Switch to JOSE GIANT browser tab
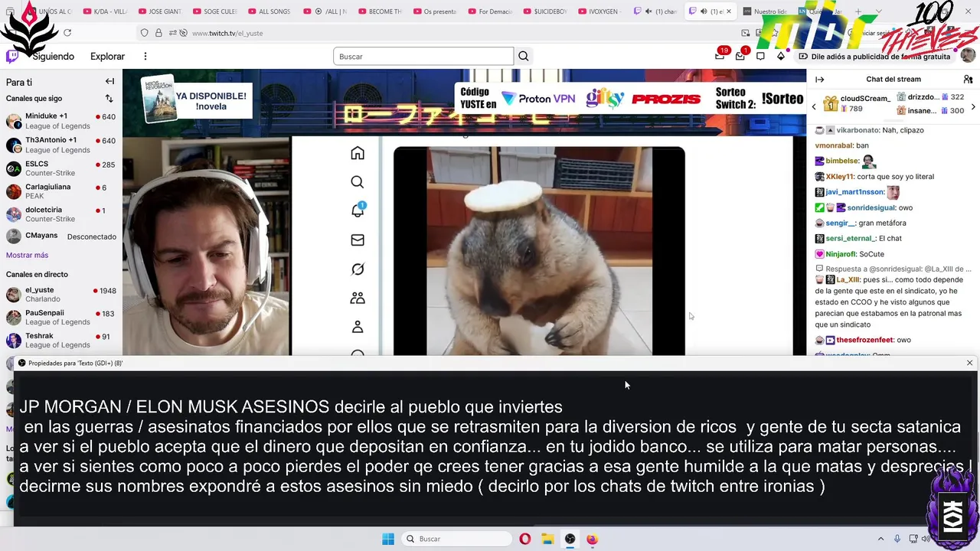Viewport: 980px width, 551px height. [159, 11]
